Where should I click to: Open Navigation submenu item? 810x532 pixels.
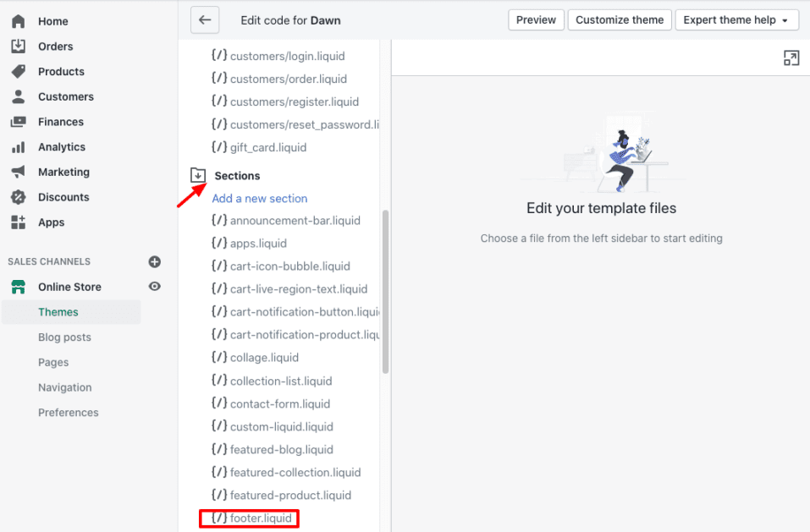pyautogui.click(x=64, y=387)
